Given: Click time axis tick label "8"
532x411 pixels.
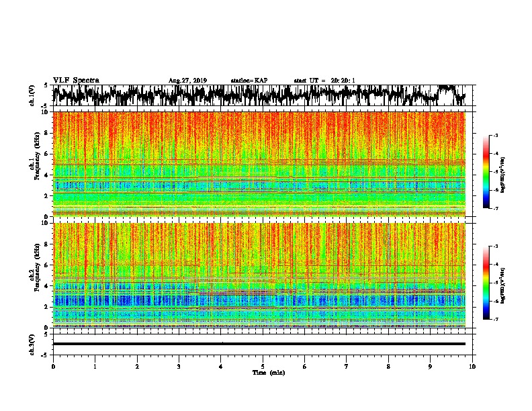Looking at the screenshot, I should pos(388,367).
